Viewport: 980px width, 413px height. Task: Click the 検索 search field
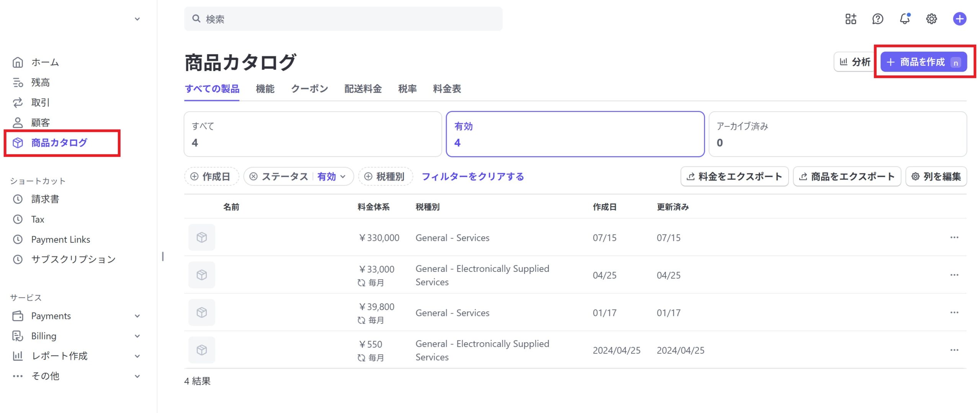point(343,19)
